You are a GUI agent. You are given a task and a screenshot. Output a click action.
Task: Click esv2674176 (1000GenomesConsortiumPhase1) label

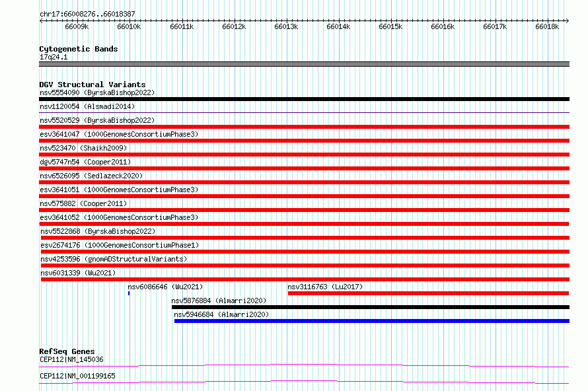(120, 245)
